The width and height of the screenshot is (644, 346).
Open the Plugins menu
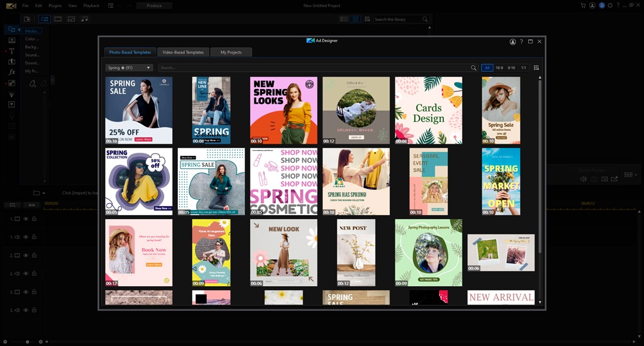[55, 6]
